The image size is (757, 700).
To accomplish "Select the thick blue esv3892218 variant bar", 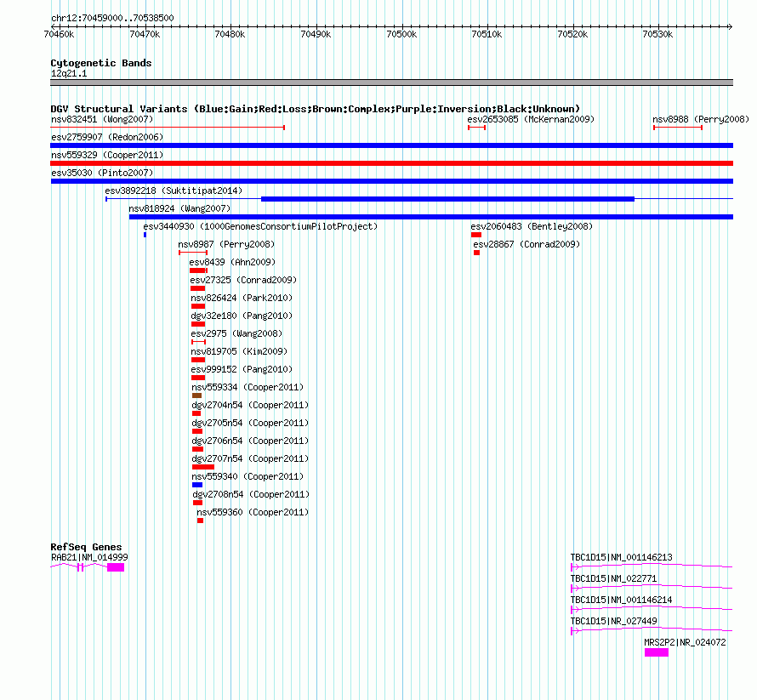I will 447,199.
